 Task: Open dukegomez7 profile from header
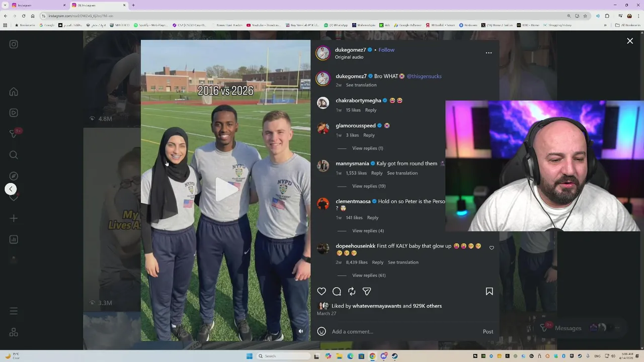click(351, 50)
